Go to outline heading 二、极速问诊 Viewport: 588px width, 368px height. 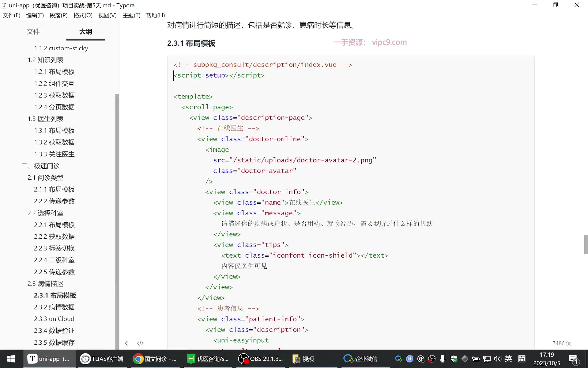(40, 166)
